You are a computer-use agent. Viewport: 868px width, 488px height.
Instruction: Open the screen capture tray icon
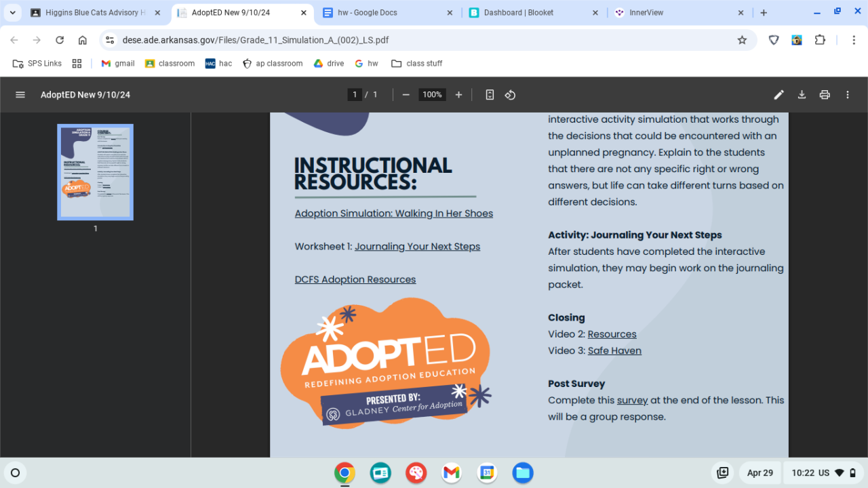(723, 473)
